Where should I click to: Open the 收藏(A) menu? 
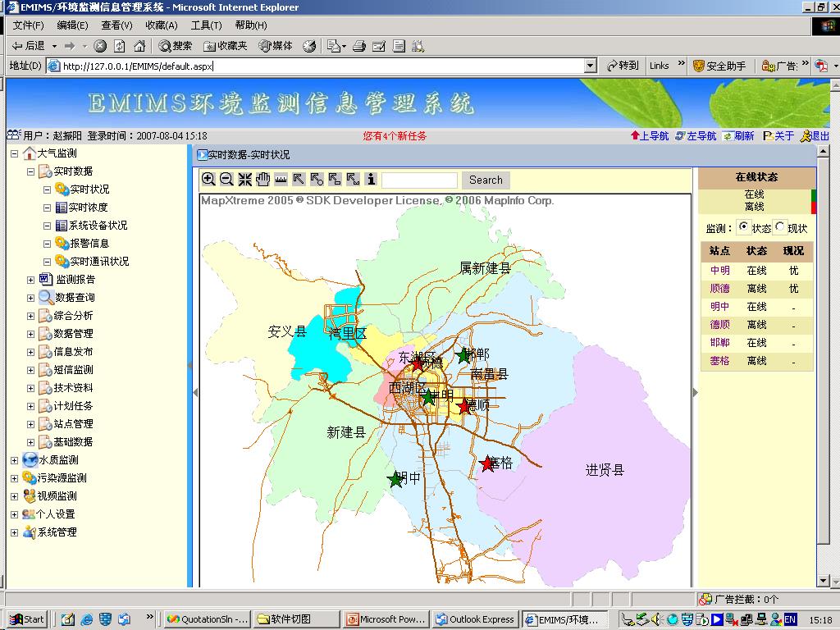coord(162,25)
